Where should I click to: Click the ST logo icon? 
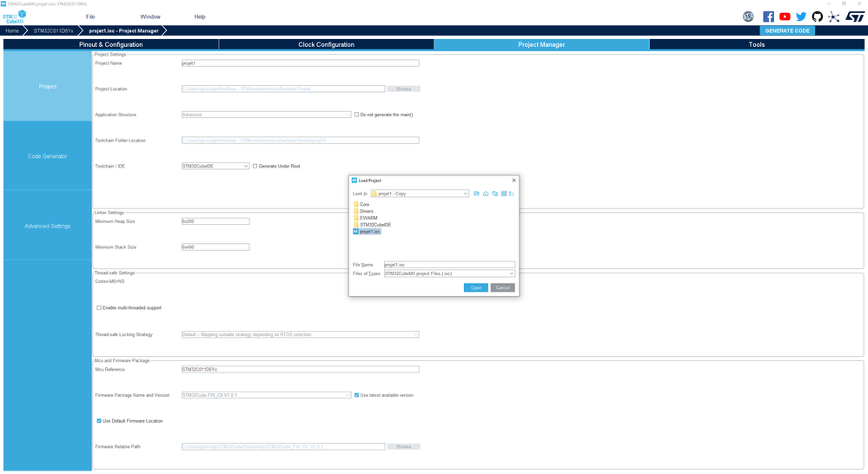pyautogui.click(x=855, y=16)
